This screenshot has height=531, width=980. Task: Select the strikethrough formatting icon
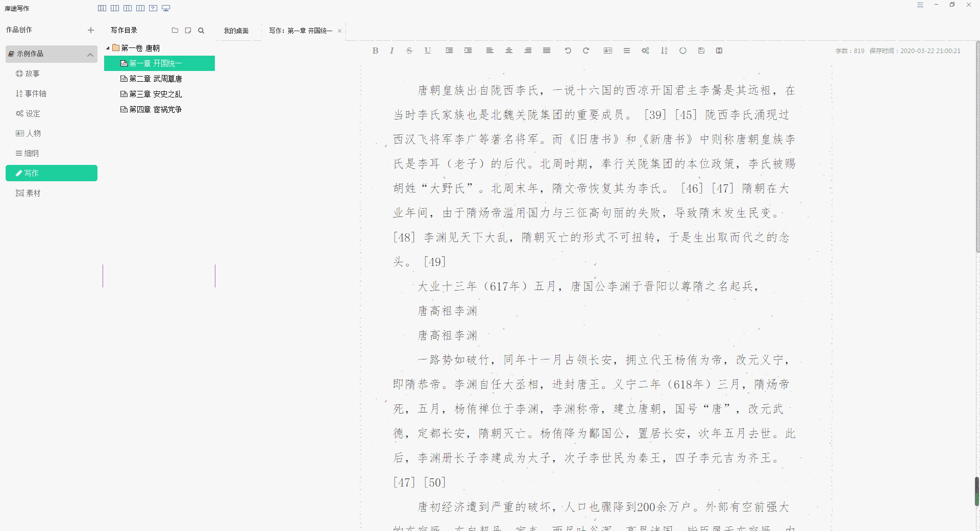409,51
